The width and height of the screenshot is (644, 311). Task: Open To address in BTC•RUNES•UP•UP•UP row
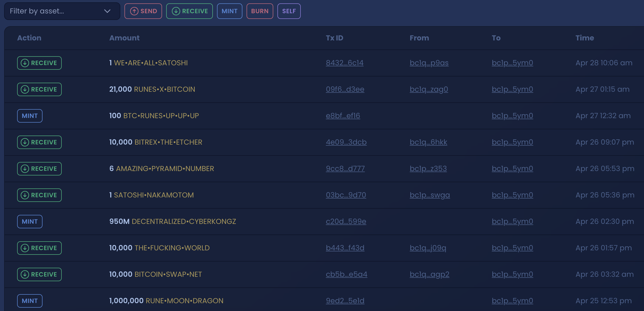coord(512,116)
